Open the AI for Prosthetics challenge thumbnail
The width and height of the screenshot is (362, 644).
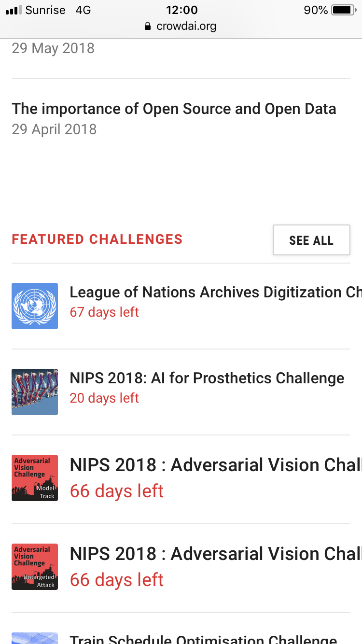point(35,392)
